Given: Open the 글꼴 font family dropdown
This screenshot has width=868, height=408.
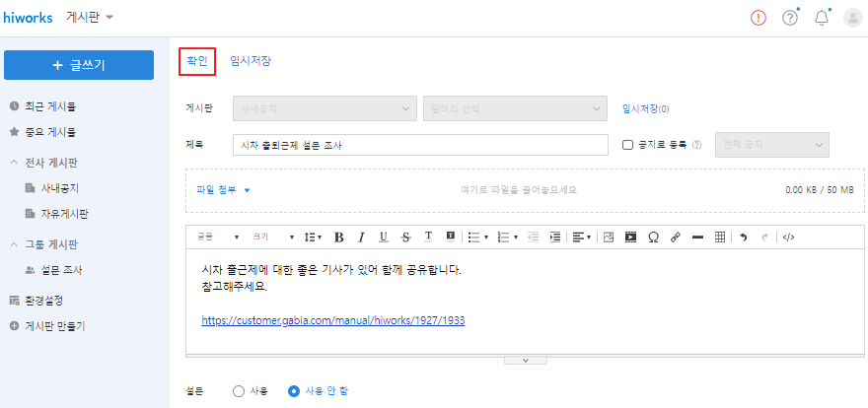Looking at the screenshot, I should 218,238.
